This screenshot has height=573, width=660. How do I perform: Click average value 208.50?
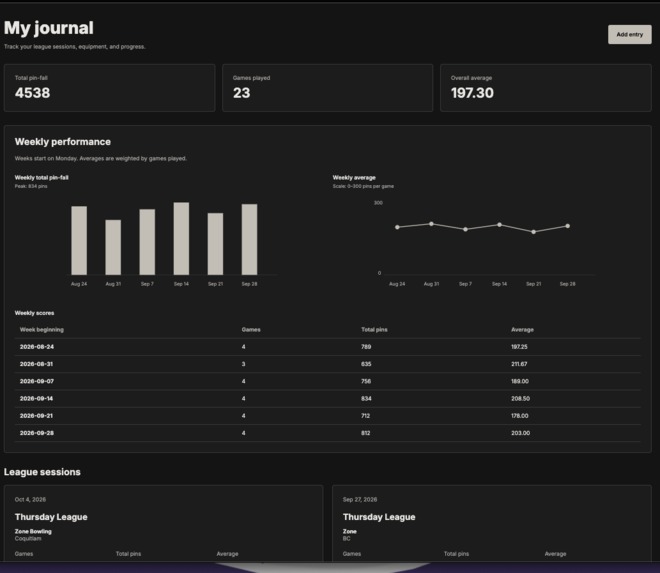[x=520, y=399]
